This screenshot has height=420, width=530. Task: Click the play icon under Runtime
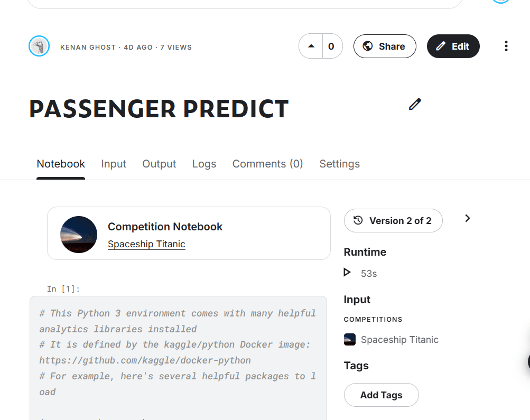click(347, 273)
